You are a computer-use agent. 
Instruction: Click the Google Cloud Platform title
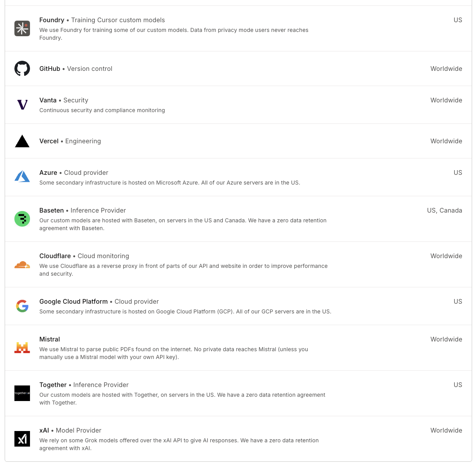[x=74, y=302]
